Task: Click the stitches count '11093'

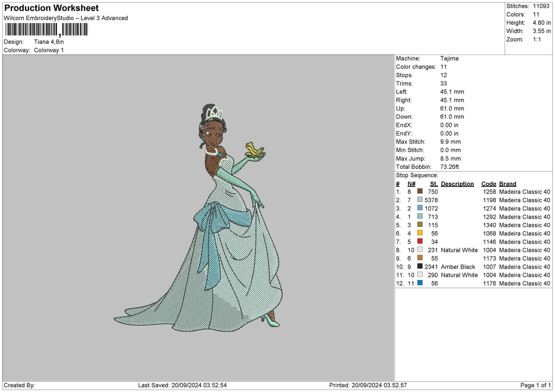Action: (541, 6)
